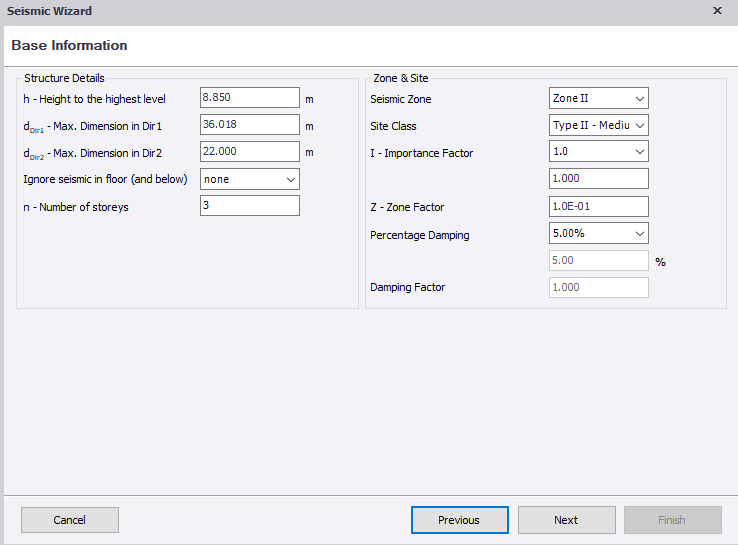The height and width of the screenshot is (545, 738).
Task: Open the Seismic Zone dropdown
Action: pos(599,98)
